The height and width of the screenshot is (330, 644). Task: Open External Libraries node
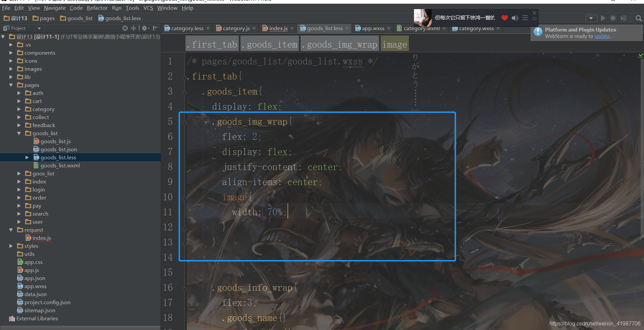[37, 318]
